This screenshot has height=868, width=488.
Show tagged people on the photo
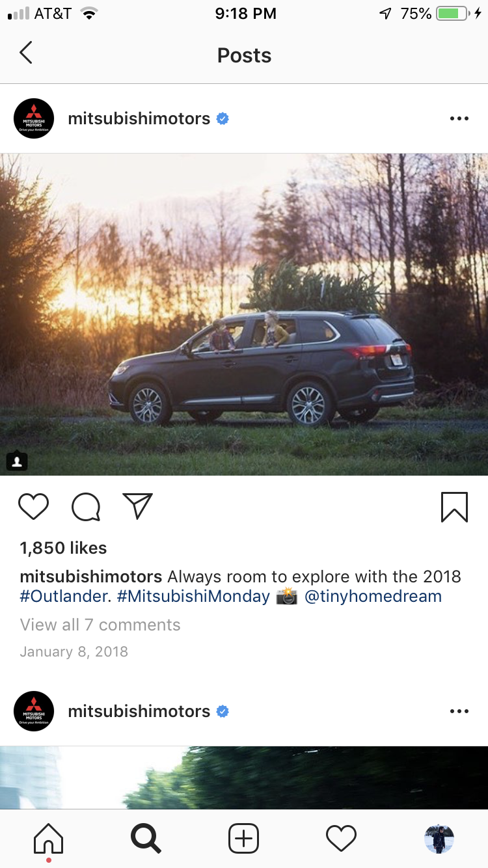tap(17, 461)
